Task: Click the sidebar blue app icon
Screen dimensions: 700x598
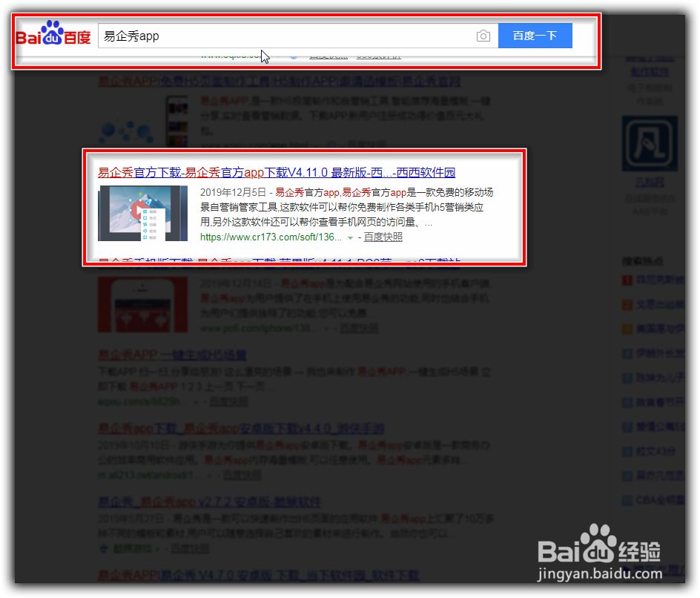Action: 650,144
